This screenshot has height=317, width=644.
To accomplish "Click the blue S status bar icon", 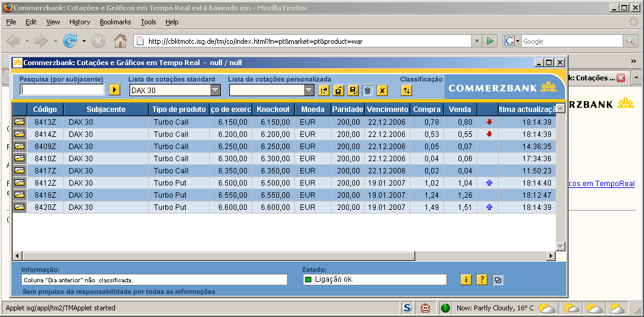I will 407,307.
